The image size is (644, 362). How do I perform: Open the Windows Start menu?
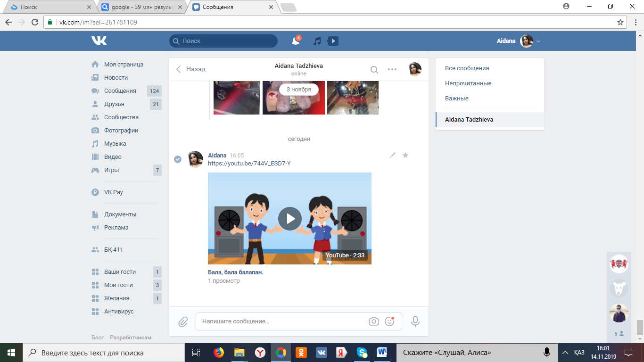(x=11, y=352)
